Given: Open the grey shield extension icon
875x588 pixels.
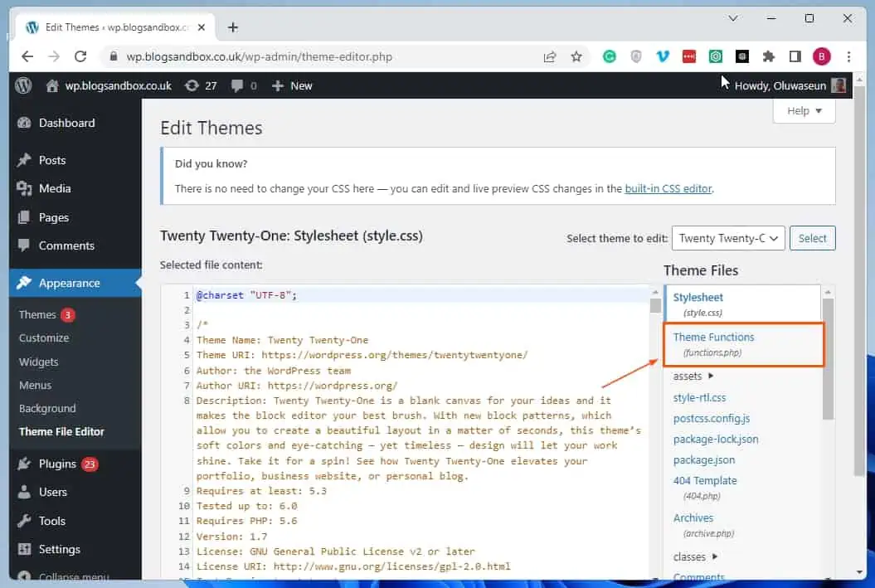Looking at the screenshot, I should pyautogui.click(x=635, y=56).
